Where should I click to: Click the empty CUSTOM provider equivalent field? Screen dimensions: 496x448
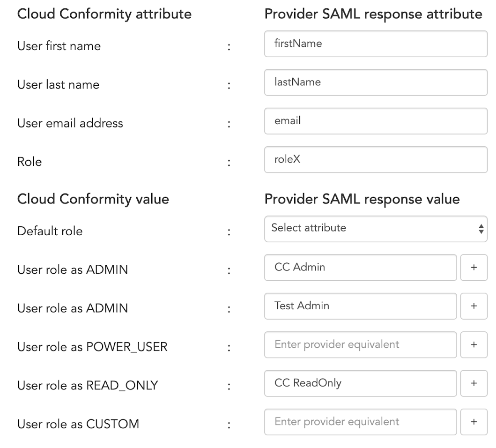click(x=360, y=422)
